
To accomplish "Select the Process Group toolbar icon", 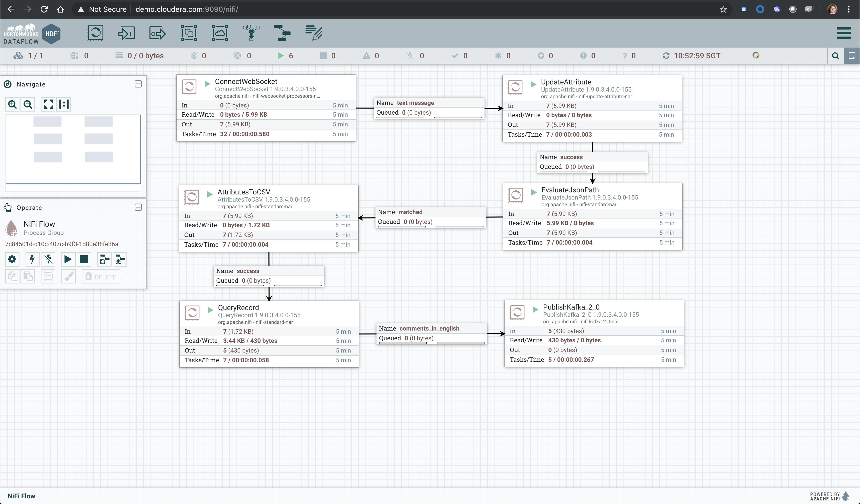I will (189, 33).
